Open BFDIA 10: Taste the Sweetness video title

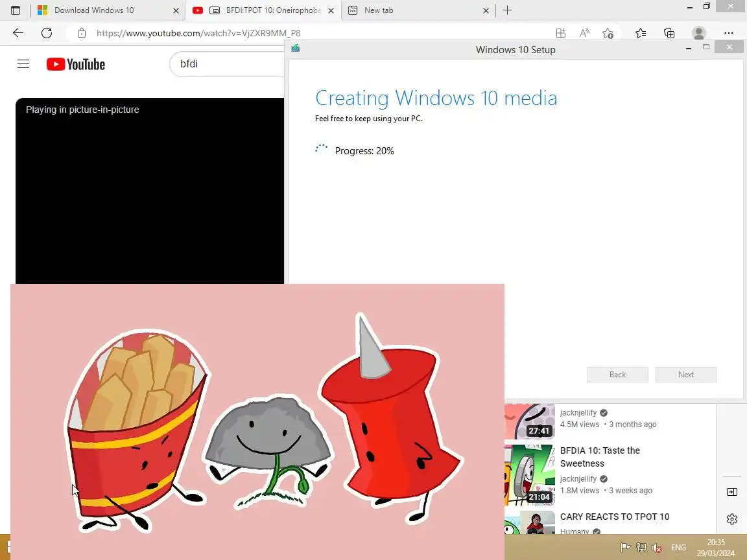(x=600, y=457)
